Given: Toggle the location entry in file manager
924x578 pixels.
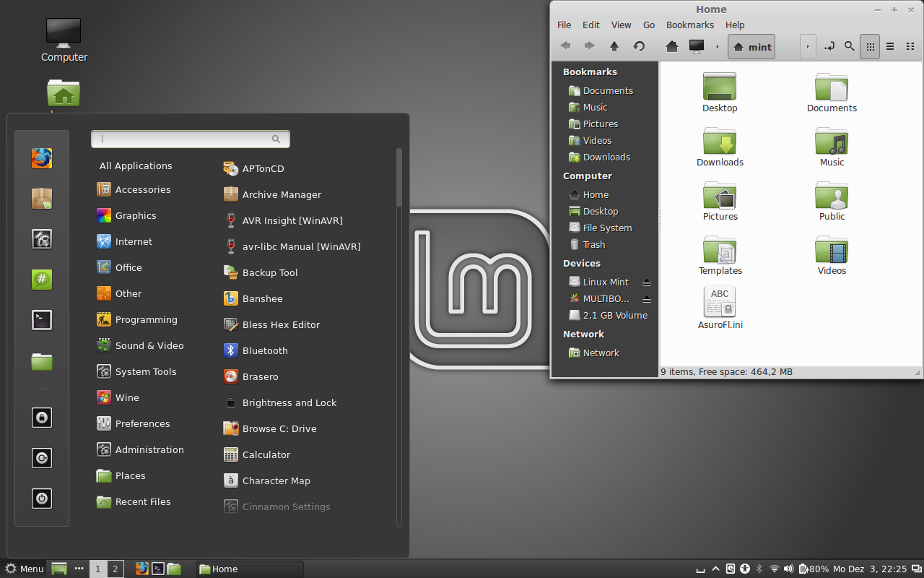Looking at the screenshot, I should (x=829, y=46).
